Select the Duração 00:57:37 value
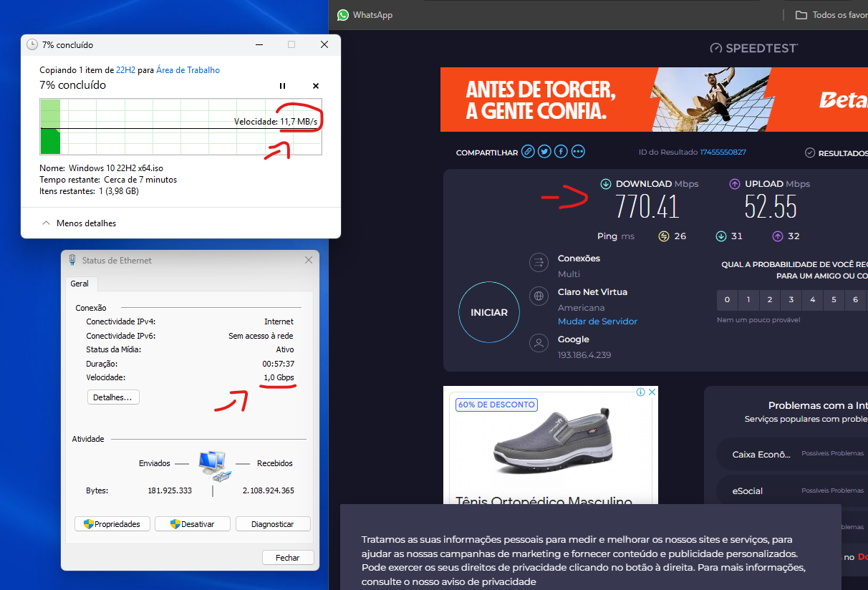Screen dimensions: 868x590 point(279,364)
